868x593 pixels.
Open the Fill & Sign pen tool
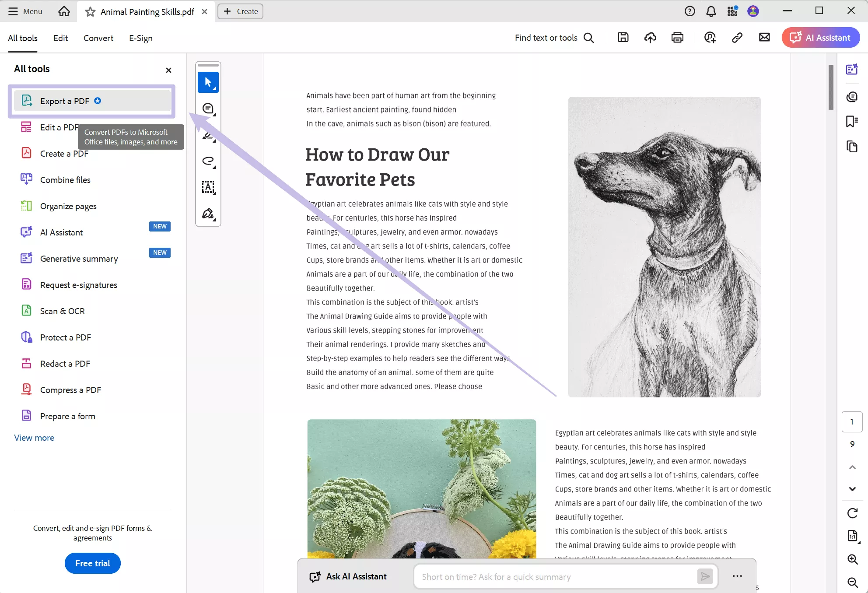tap(208, 214)
